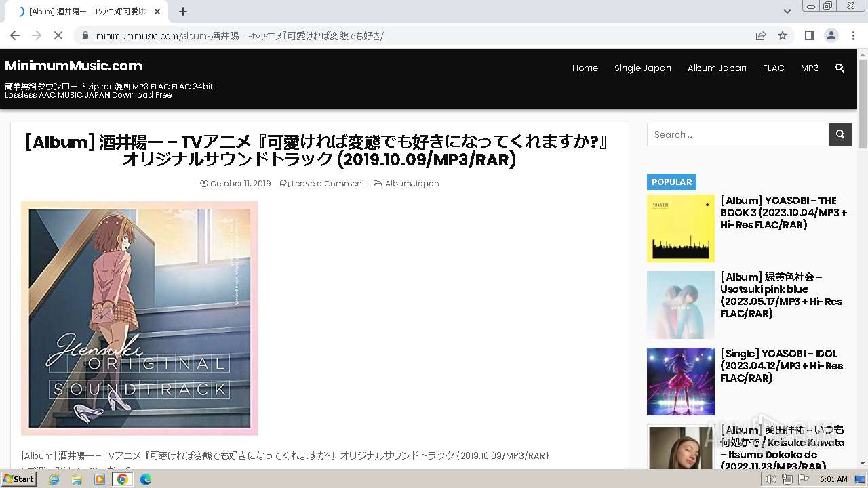Image resolution: width=868 pixels, height=488 pixels.
Task: Open the FLAC menu item
Action: [x=774, y=68]
